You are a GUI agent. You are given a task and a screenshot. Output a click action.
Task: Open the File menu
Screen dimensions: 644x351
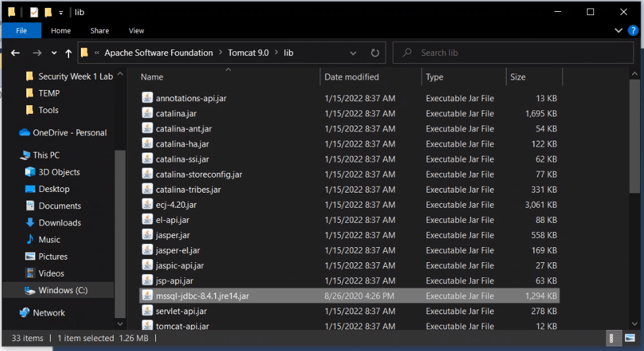[21, 30]
